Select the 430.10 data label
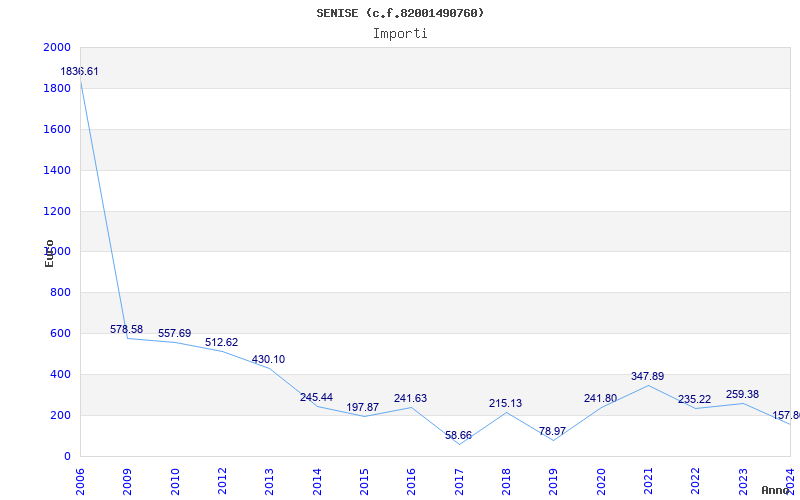 (x=268, y=359)
